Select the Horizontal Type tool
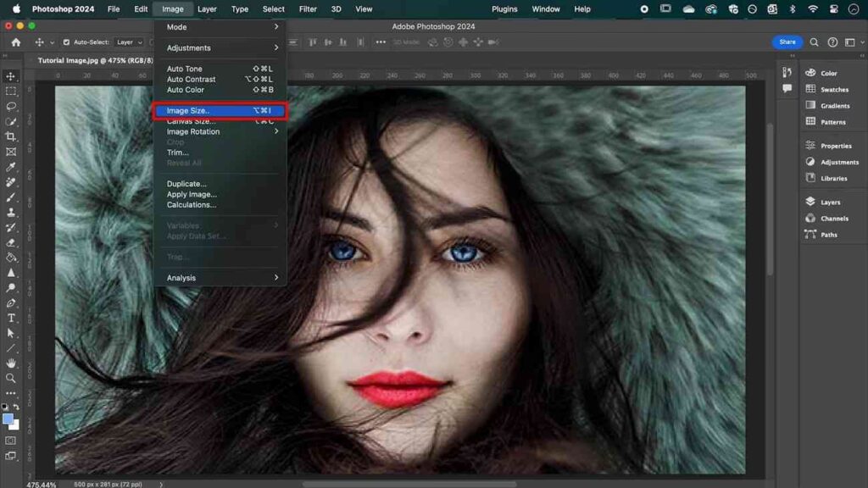Viewport: 868px width, 488px height. (11, 318)
